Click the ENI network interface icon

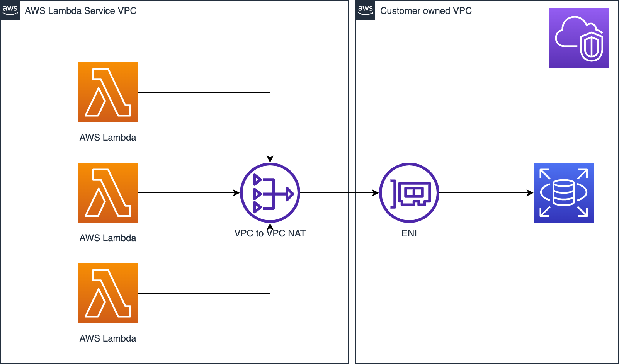[x=409, y=193]
